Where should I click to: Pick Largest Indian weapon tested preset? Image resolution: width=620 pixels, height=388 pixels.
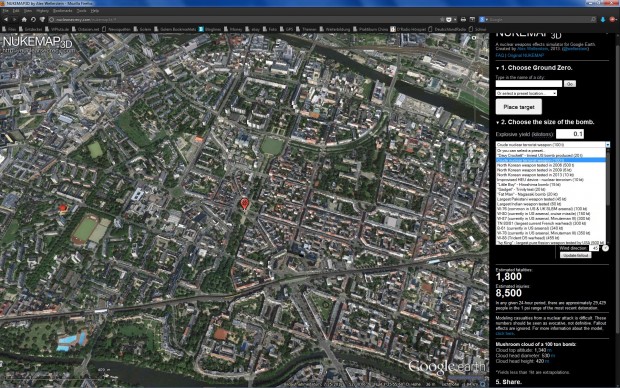(x=550, y=204)
